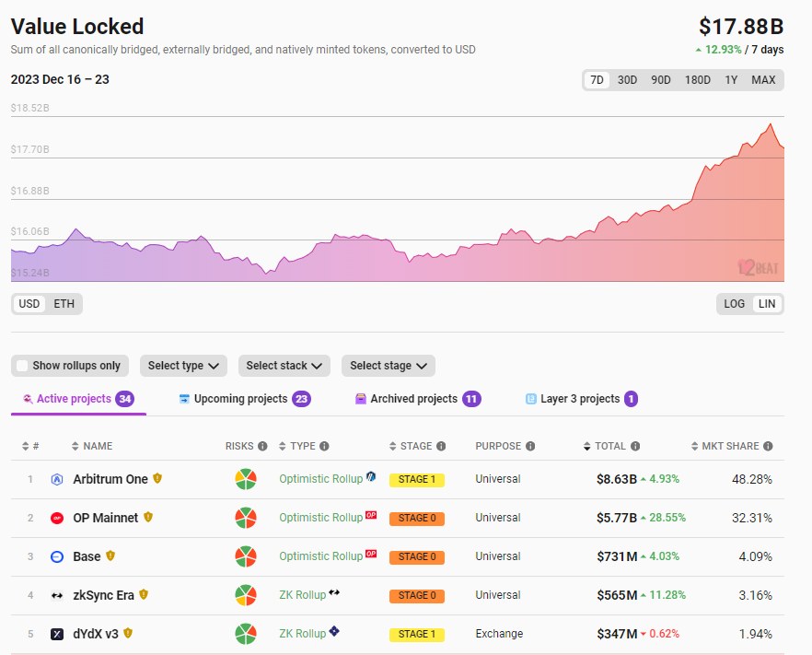Open the Arbitrum One project link
This screenshot has height=655, width=812.
(x=110, y=479)
